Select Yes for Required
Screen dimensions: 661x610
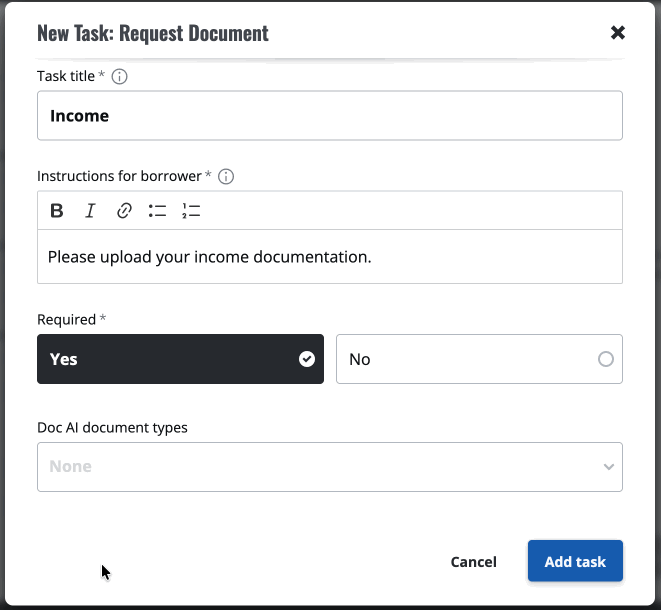coord(180,359)
